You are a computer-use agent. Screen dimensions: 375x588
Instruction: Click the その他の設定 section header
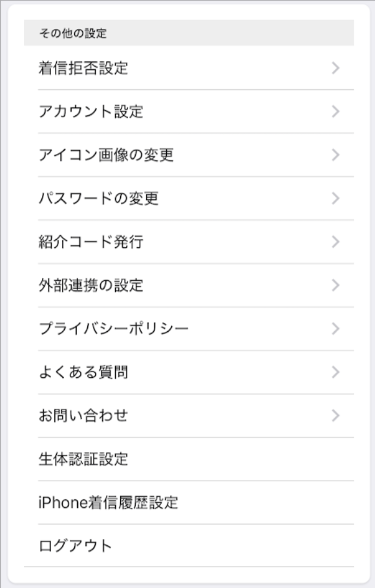(x=58, y=30)
